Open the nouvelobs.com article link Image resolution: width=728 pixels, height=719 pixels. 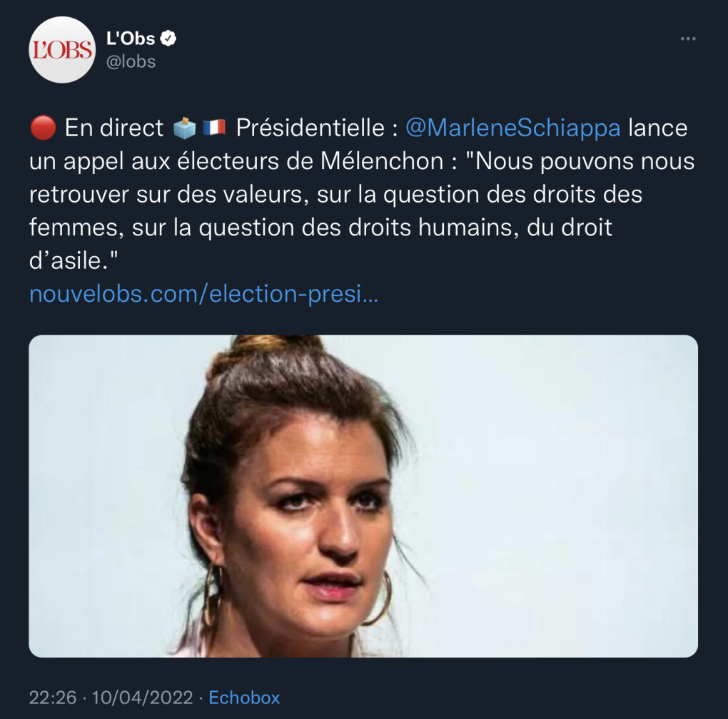[203, 294]
